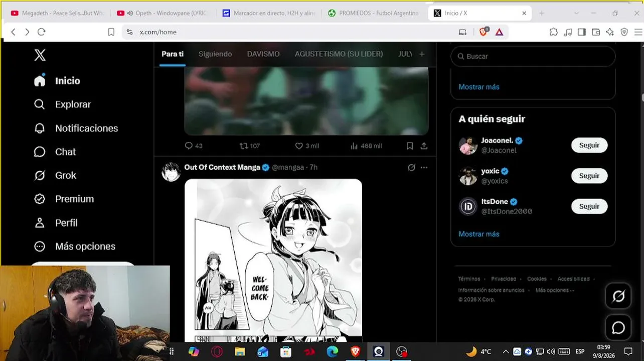Reload the current page
The image size is (644, 361).
click(x=42, y=32)
